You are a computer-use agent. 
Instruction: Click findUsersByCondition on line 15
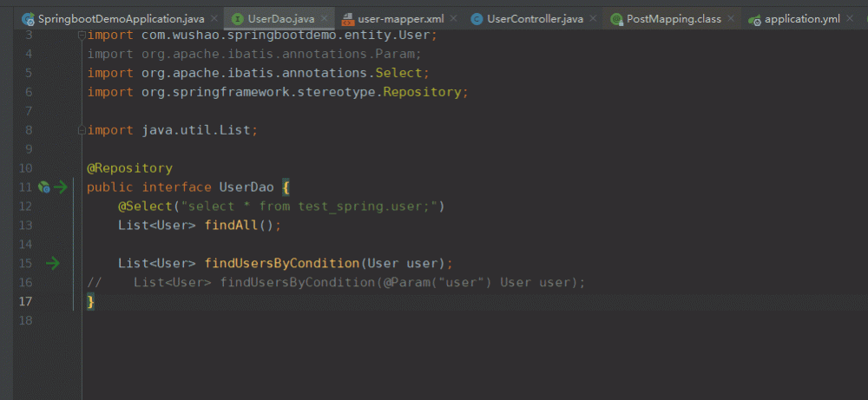(282, 264)
